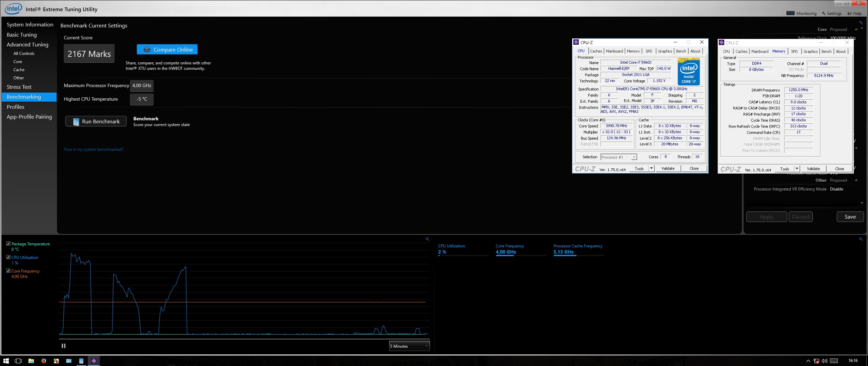Open Task View from the taskbar
Screen dimensions: 868x366
pos(19,361)
